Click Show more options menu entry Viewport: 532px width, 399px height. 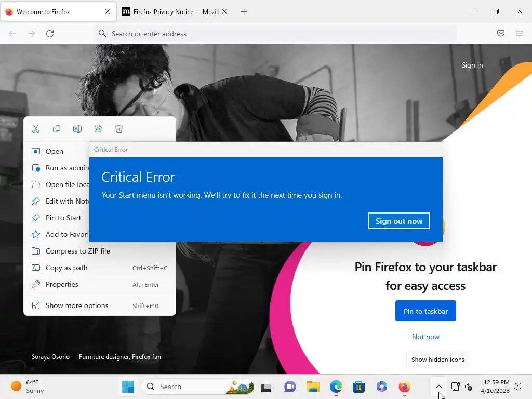100,305
